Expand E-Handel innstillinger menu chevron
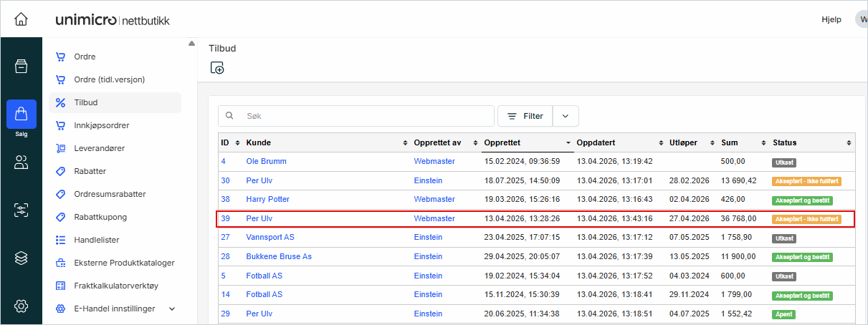This screenshot has height=325, width=868. click(171, 309)
